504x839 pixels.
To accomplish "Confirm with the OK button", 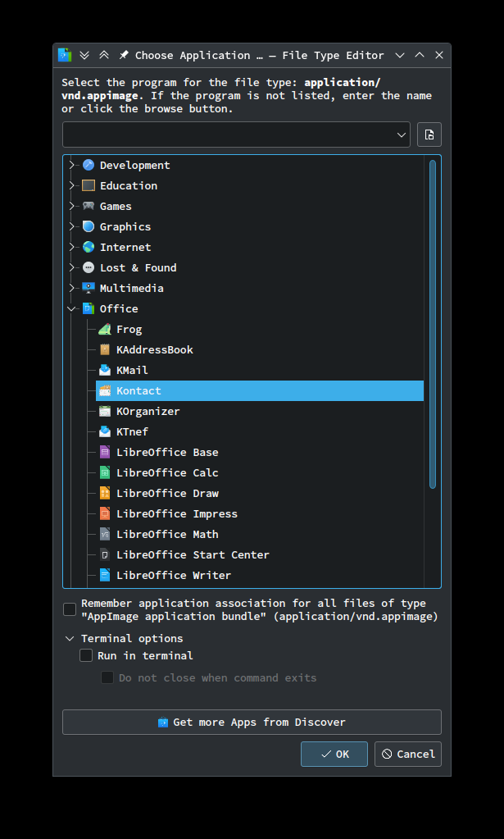I will [334, 754].
